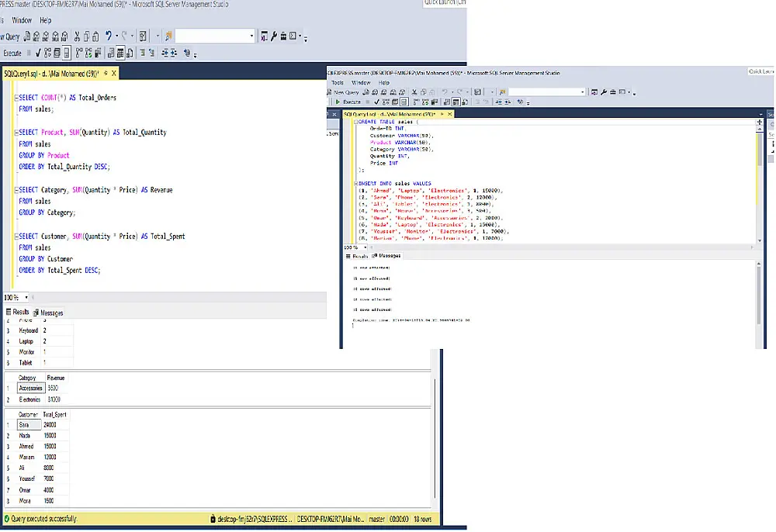This screenshot has width=776, height=532.
Task: Collapse the CREATE TABLE block in right window
Action: click(356, 122)
